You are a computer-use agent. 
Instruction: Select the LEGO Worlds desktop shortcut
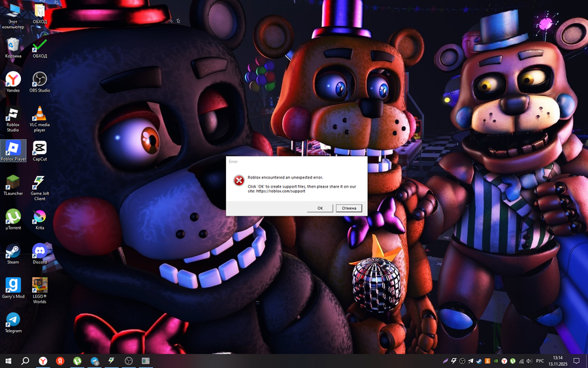40,291
